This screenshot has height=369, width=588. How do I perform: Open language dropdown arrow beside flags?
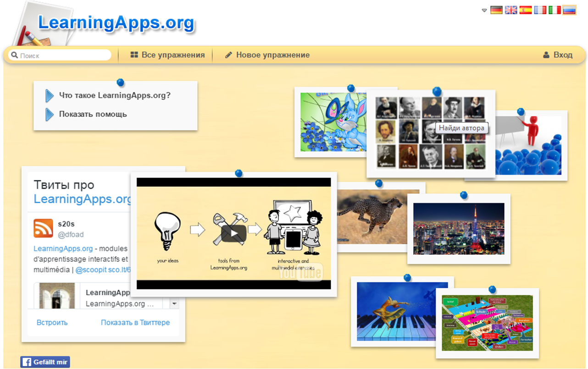[x=484, y=10]
